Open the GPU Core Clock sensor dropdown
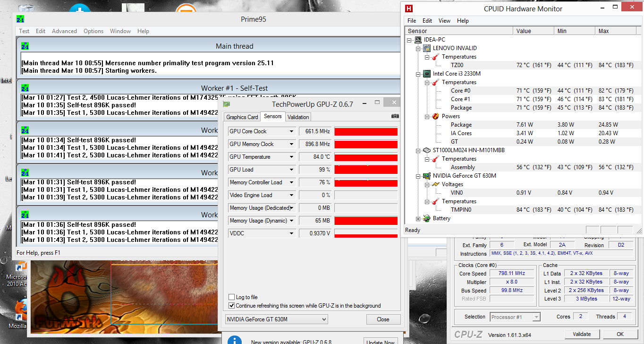This screenshot has height=344, width=644. (x=292, y=131)
